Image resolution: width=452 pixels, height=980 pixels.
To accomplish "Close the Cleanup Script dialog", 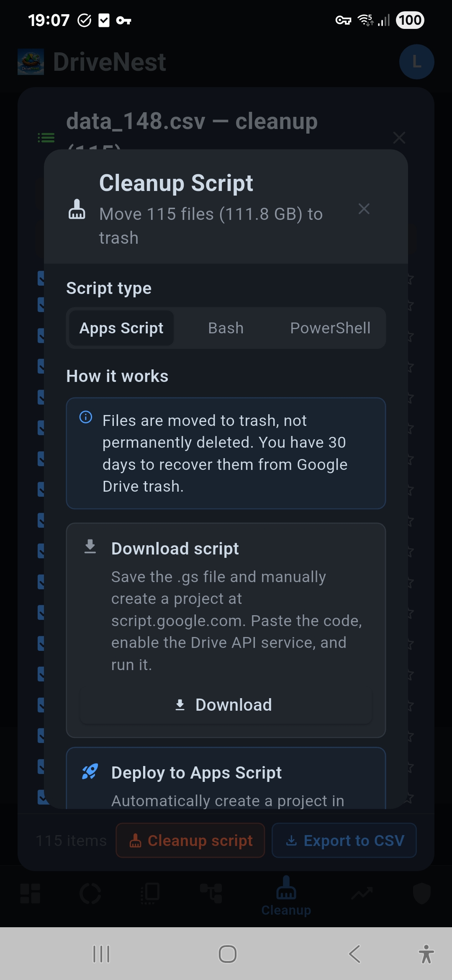I will [364, 209].
